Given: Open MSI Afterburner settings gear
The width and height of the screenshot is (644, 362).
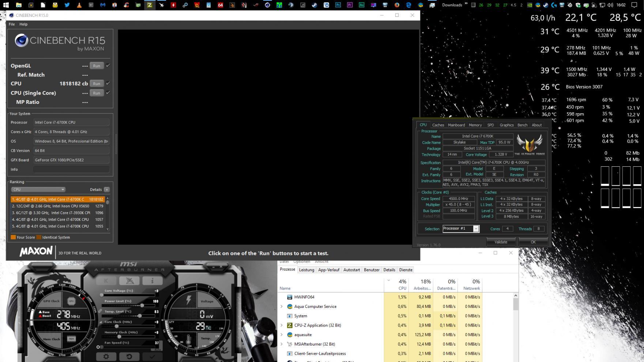Looking at the screenshot, I should click(x=106, y=357).
